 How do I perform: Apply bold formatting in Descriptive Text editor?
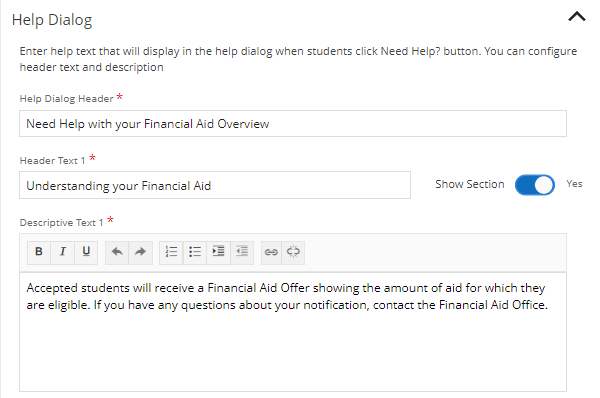[x=39, y=252]
